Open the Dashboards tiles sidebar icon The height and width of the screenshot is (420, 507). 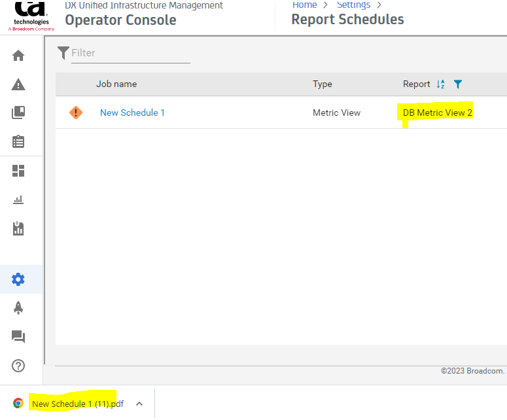coord(18,171)
